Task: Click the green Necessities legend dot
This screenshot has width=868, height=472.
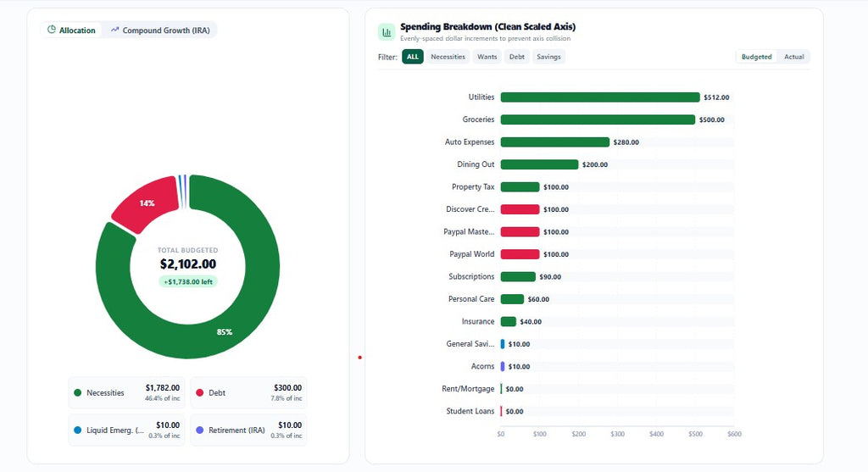Action: click(x=77, y=393)
